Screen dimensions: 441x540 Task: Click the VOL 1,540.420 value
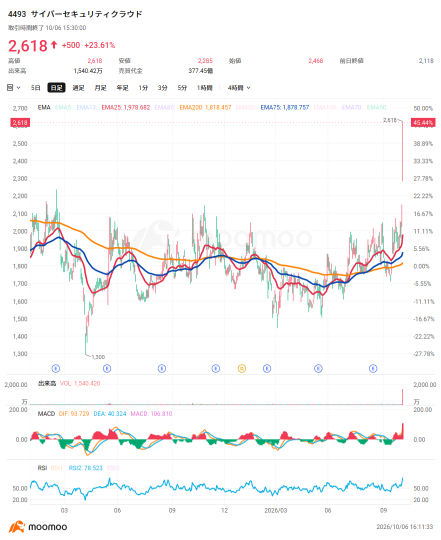[80, 383]
